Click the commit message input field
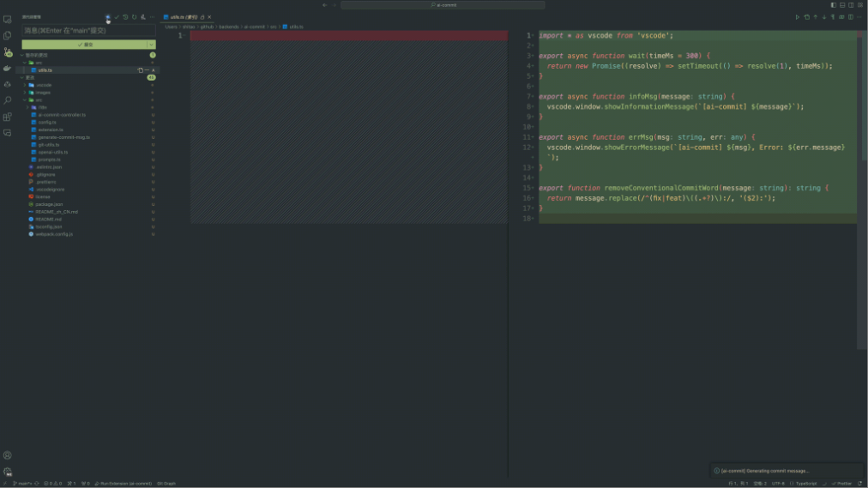Screen dimensions: 868x488 click(x=88, y=31)
